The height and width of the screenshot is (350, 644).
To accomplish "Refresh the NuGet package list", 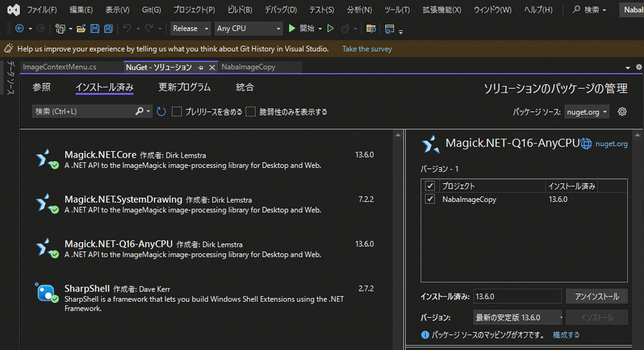I will pyautogui.click(x=161, y=112).
